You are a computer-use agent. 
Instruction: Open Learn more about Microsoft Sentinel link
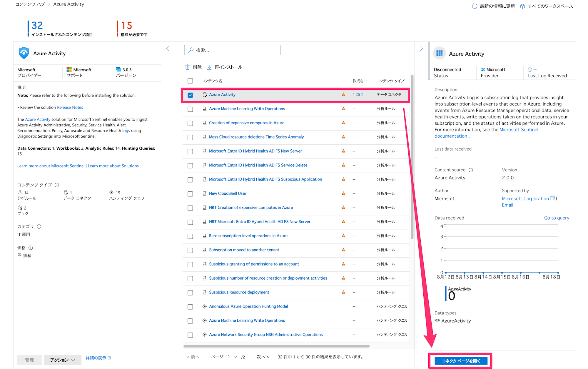[x=51, y=166]
